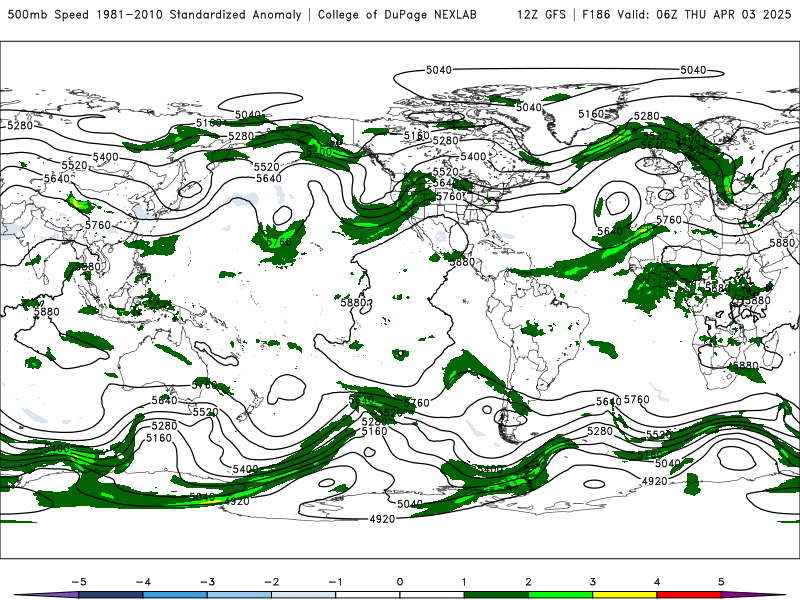Viewport: 800px width, 600px height.
Task: Click the "-4" colorbar label
Action: click(143, 582)
